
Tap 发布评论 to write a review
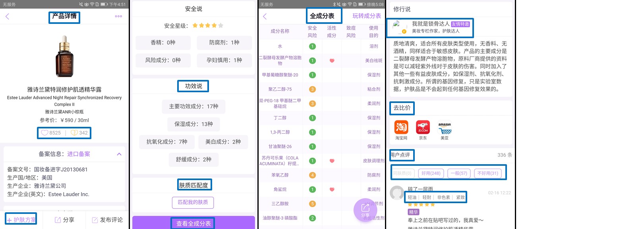click(107, 219)
